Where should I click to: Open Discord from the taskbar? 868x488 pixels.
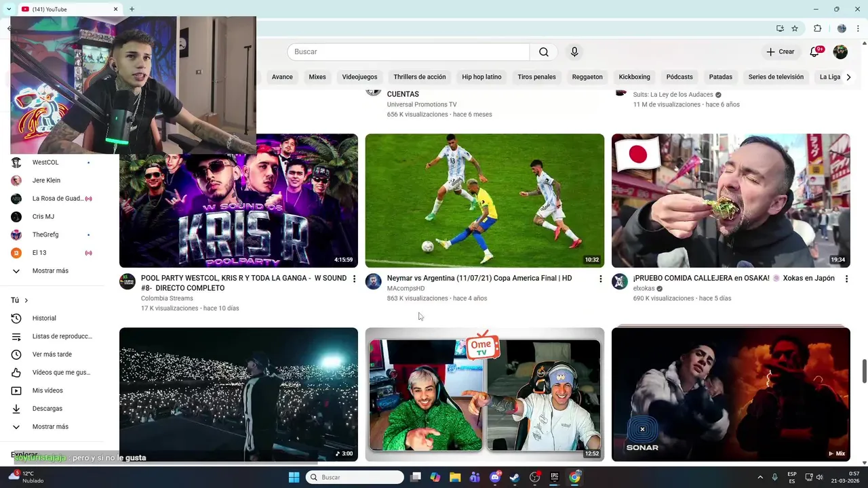click(x=495, y=477)
